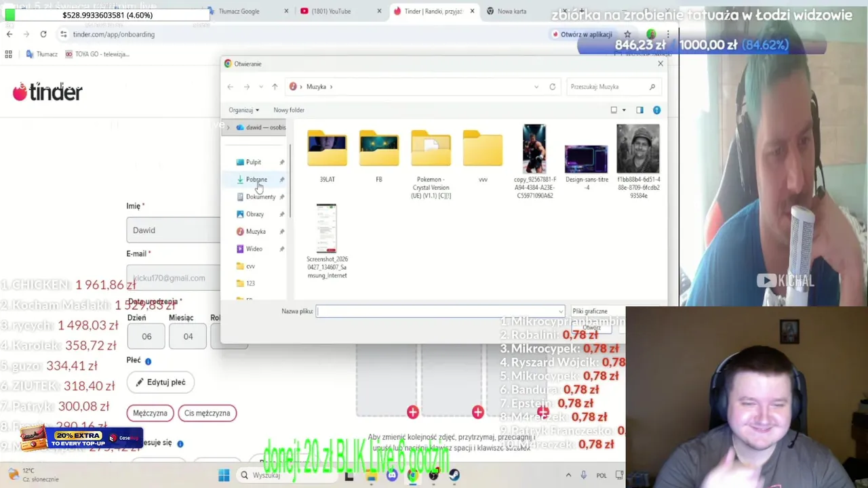Viewport: 868px width, 488px height.
Task: Click the Edytuj płeć button
Action: [x=161, y=382]
